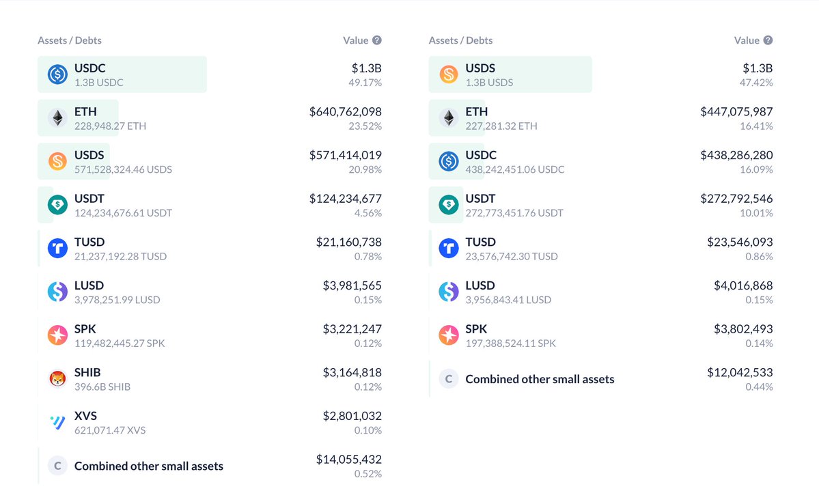Click the left Assets / Debts header
Image resolution: width=819 pixels, height=504 pixels.
pyautogui.click(x=70, y=40)
